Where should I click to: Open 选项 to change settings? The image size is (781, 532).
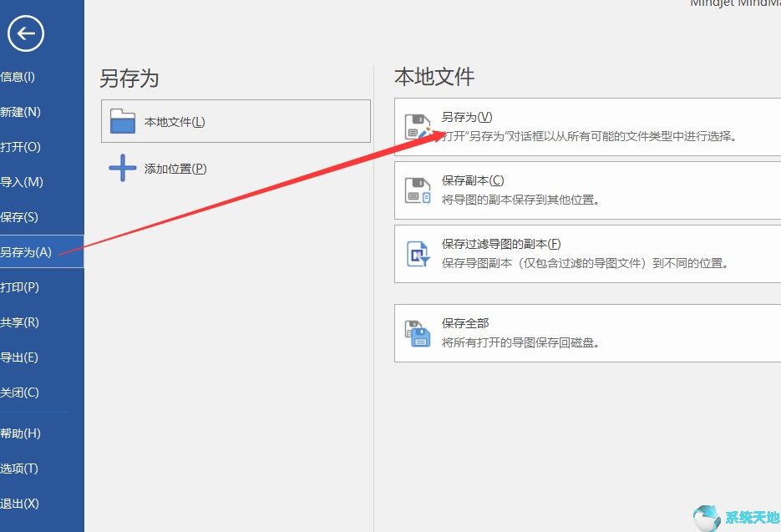pos(18,468)
